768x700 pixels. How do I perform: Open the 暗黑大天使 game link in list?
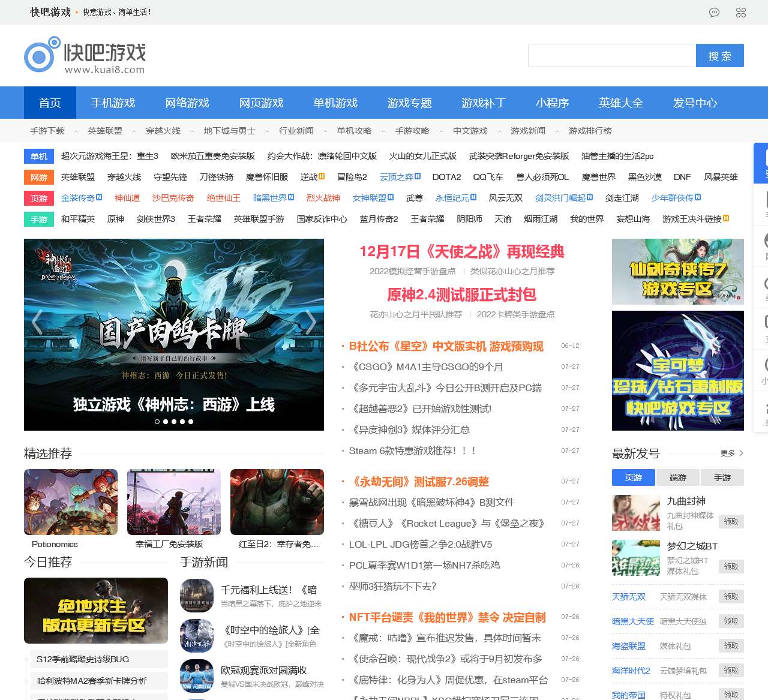[633, 621]
